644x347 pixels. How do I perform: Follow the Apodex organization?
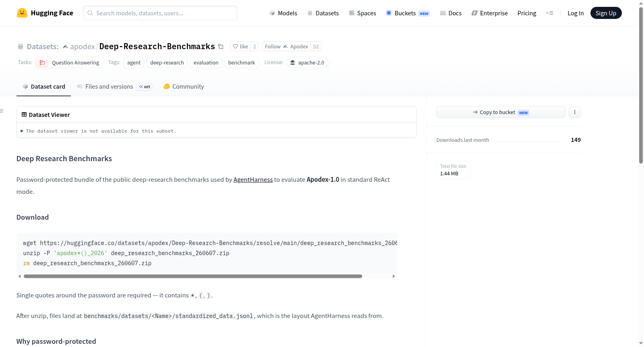(x=286, y=46)
